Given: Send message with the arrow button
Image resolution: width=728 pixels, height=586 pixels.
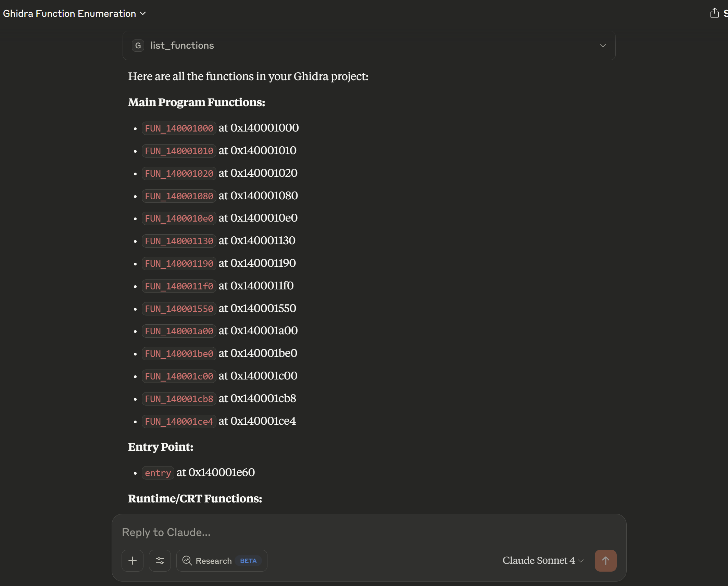Looking at the screenshot, I should [x=605, y=561].
